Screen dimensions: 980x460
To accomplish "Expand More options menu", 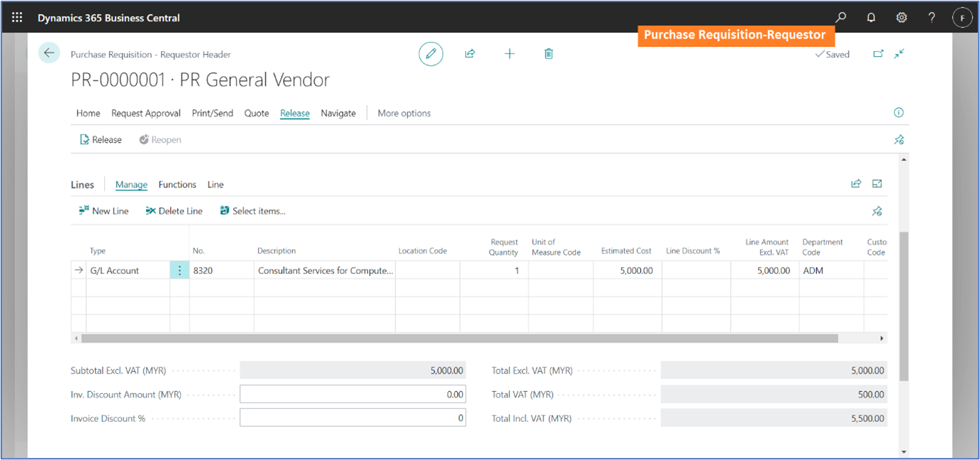I will pyautogui.click(x=404, y=113).
